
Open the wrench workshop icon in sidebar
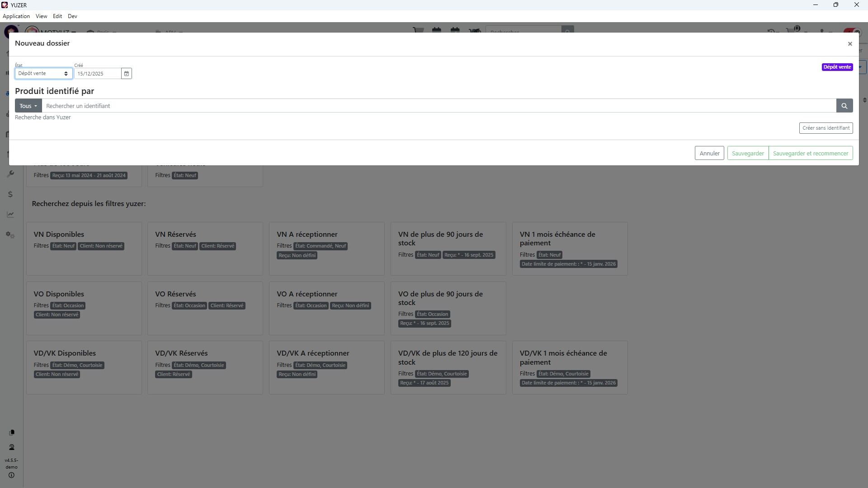pyautogui.click(x=10, y=174)
